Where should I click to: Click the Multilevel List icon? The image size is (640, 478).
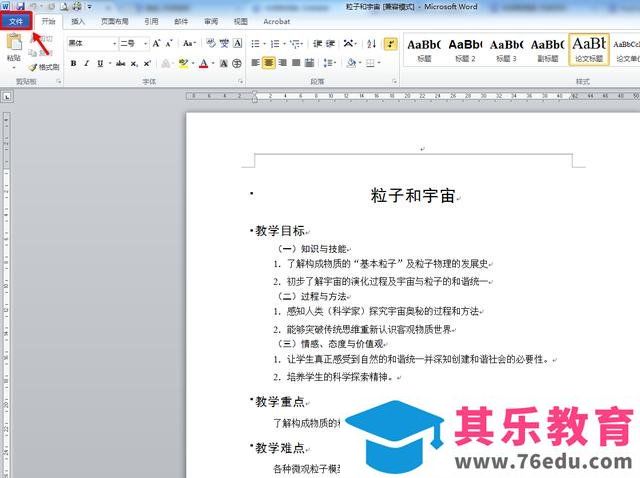[x=295, y=43]
